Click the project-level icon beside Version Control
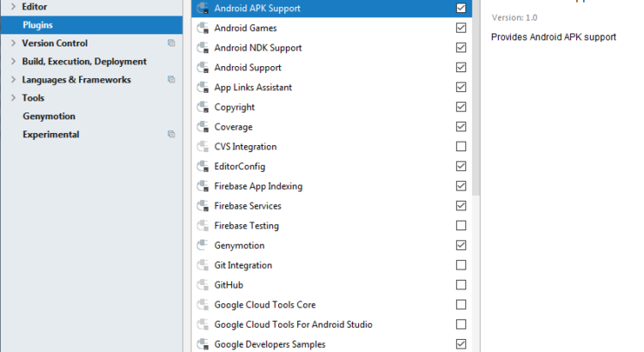Screen dimensions: 644x352 coord(172,43)
